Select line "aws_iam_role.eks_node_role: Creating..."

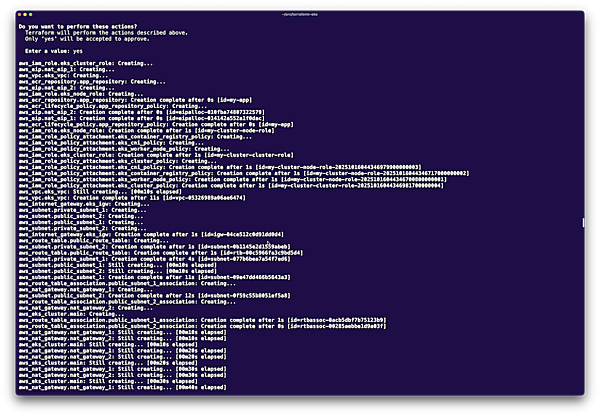tap(81, 94)
